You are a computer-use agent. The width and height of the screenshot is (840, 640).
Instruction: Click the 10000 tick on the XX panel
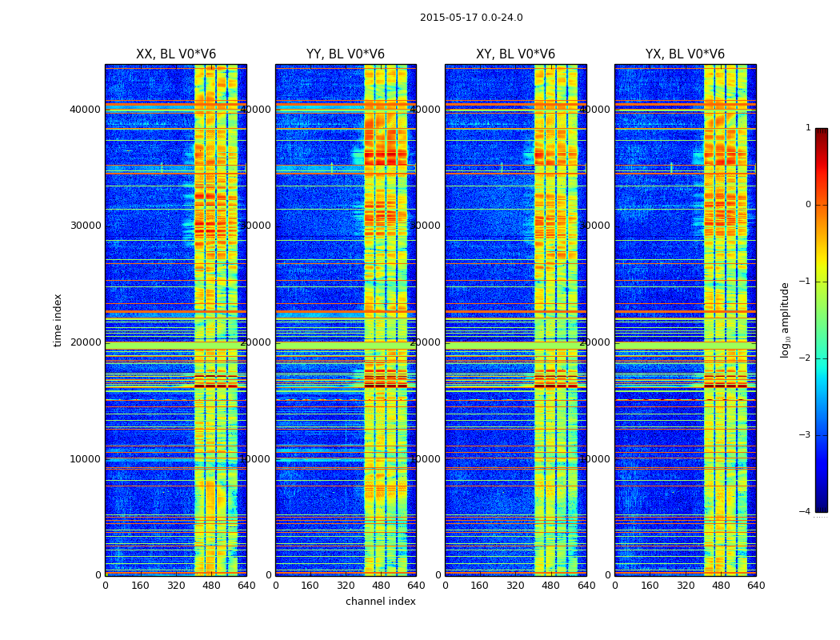click(x=86, y=458)
